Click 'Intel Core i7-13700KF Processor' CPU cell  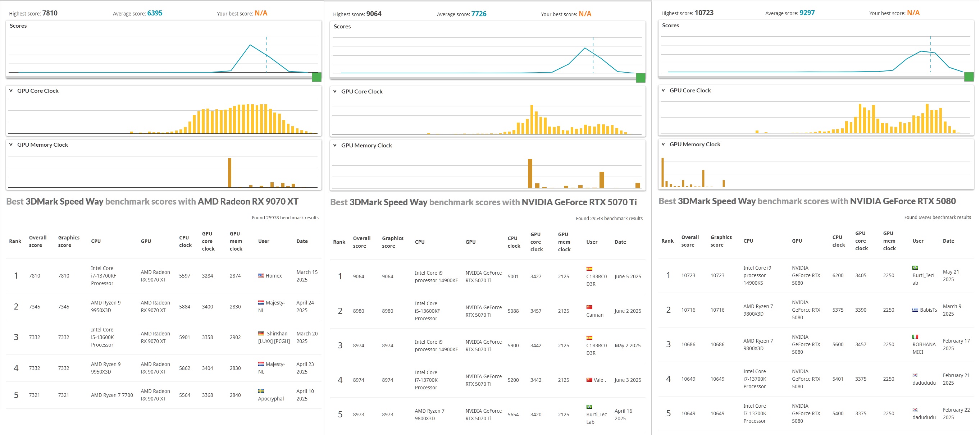coord(104,276)
